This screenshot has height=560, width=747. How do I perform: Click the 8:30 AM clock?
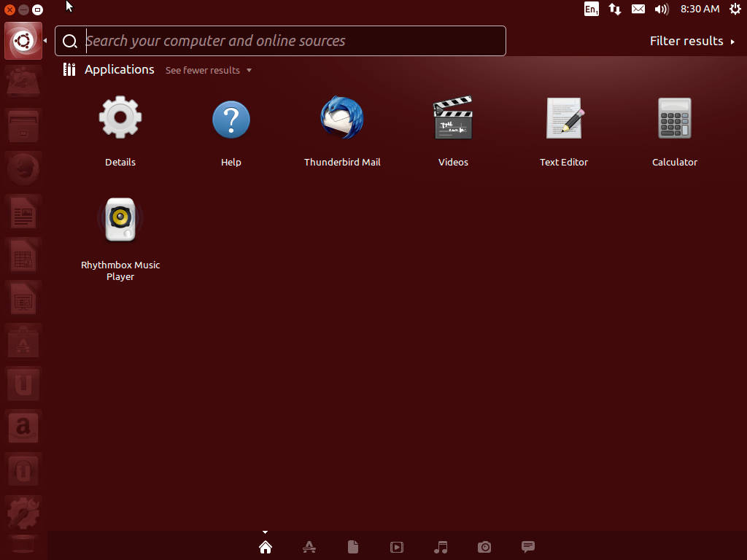[700, 9]
